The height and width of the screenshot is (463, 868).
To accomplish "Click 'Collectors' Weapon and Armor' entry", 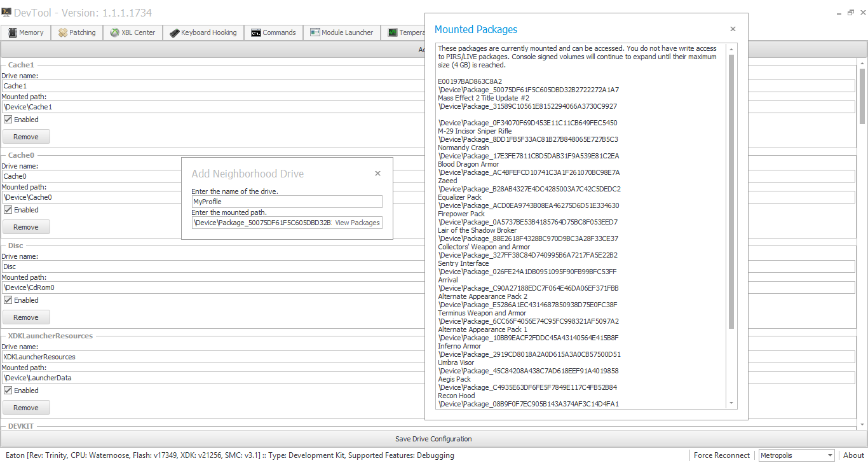I will tap(484, 247).
